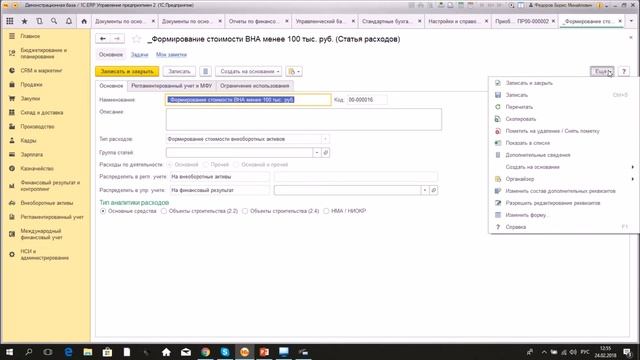Switch to Регламентированный учет и МФУ tab

click(171, 86)
